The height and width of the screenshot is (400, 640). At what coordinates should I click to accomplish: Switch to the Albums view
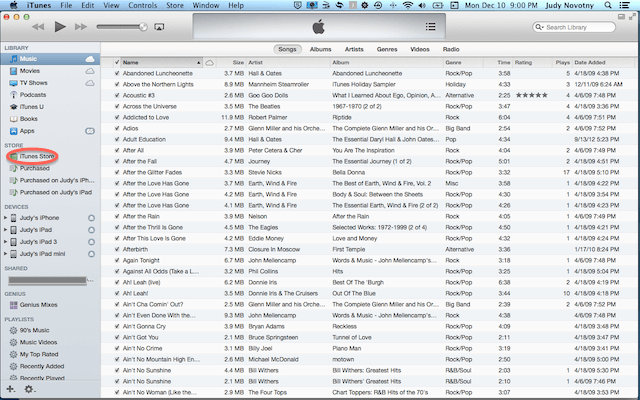pyautogui.click(x=320, y=49)
